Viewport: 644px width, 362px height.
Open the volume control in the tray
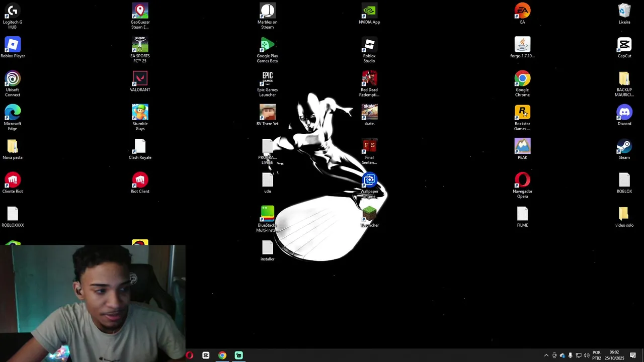coord(586,355)
